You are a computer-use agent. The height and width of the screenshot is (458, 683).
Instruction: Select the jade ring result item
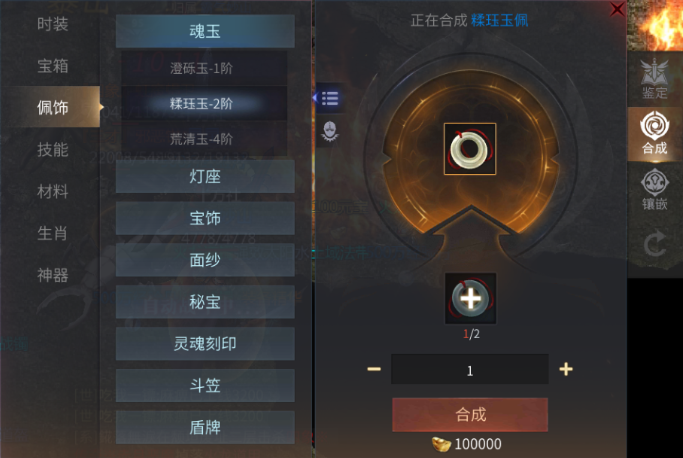click(x=470, y=149)
